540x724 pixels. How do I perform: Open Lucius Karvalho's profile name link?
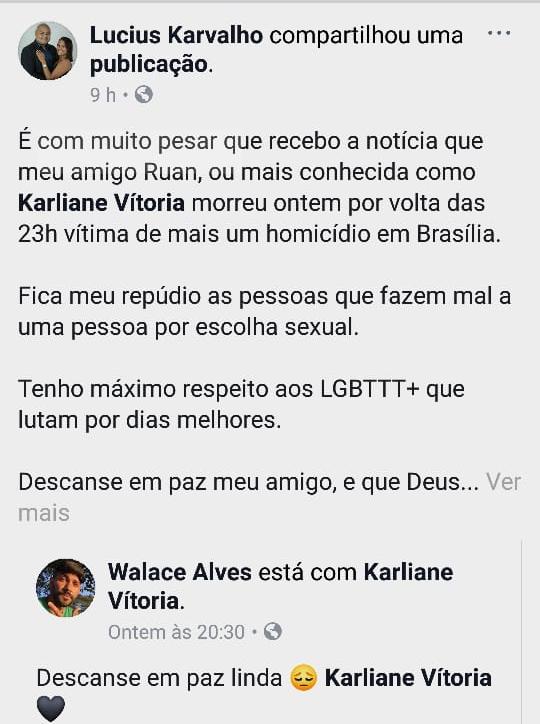176,36
